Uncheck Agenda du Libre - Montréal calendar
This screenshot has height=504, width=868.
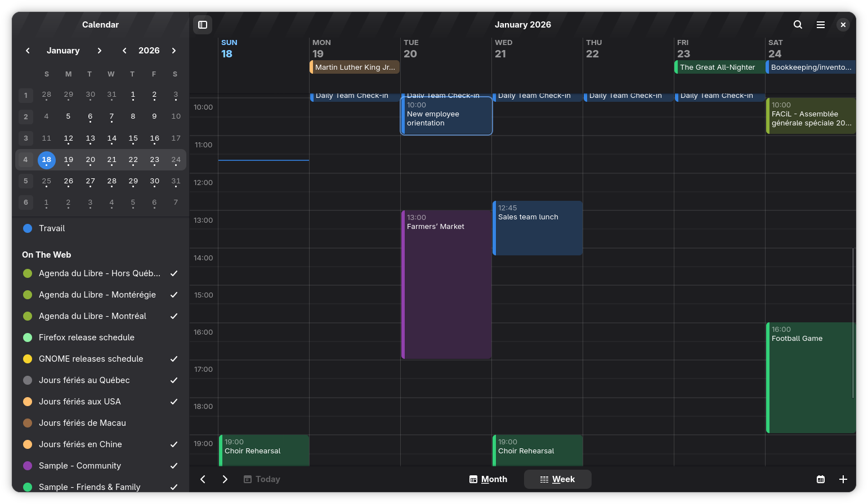[x=174, y=316]
